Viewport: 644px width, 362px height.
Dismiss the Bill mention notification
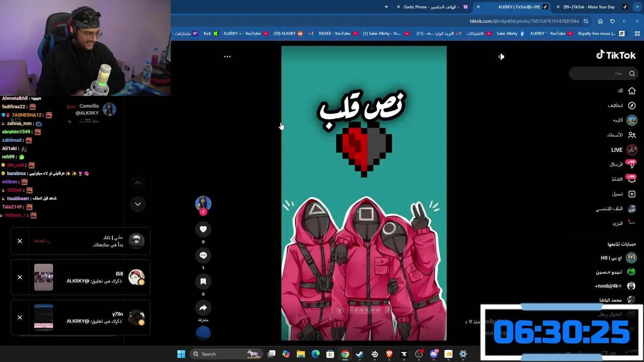coord(20,277)
